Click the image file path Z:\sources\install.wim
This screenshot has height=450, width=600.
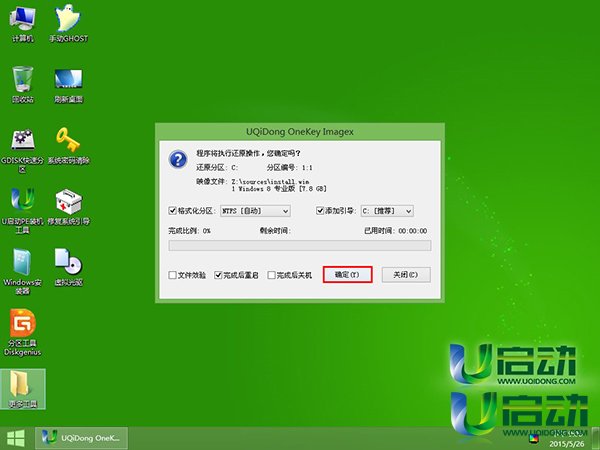tap(270, 182)
